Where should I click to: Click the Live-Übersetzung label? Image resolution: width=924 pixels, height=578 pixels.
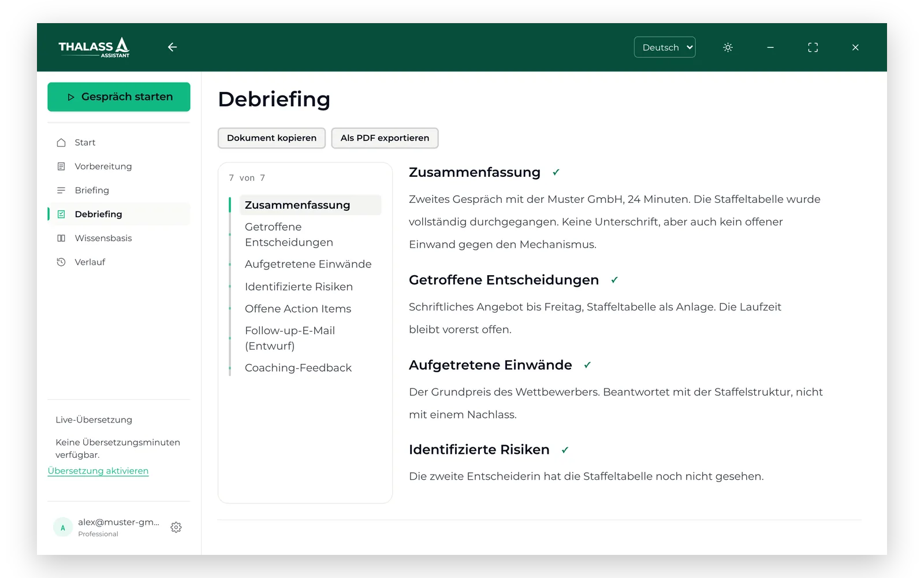tap(94, 420)
